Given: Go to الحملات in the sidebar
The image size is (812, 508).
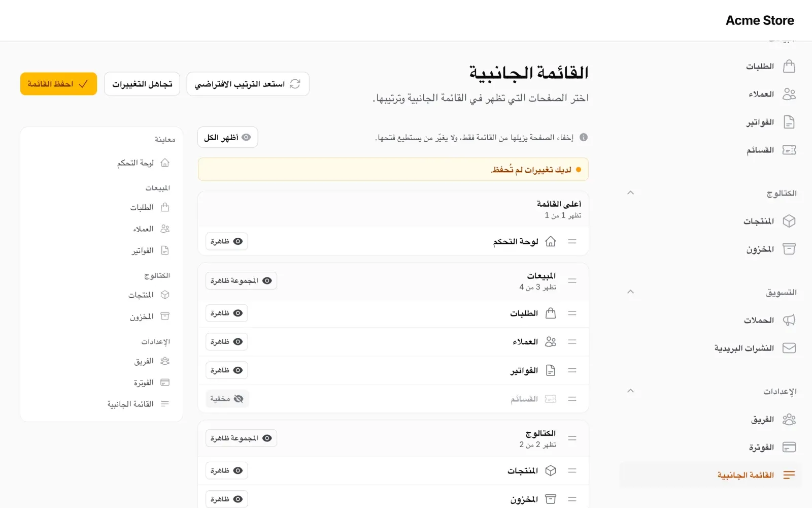Looking at the screenshot, I should [x=710, y=320].
